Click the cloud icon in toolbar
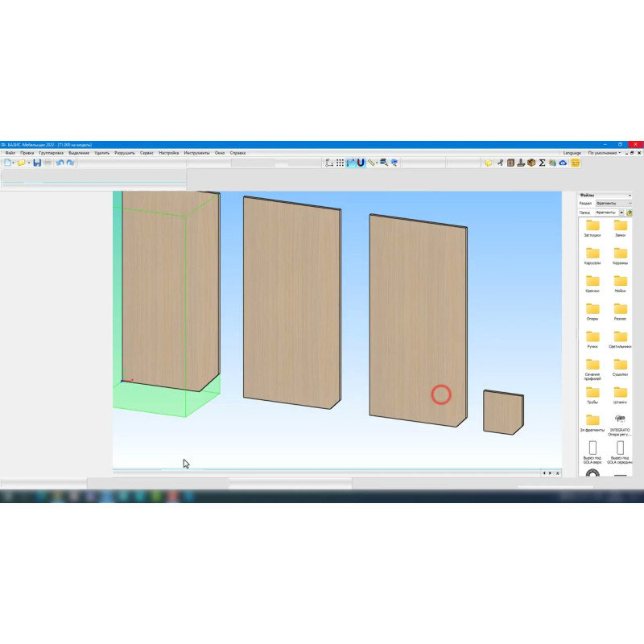This screenshot has height=644, width=644. (563, 163)
